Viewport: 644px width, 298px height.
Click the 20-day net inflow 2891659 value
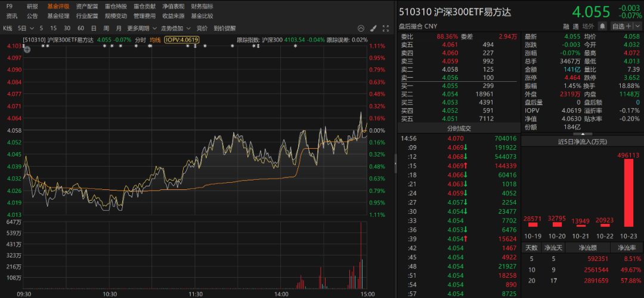pyautogui.click(x=595, y=281)
